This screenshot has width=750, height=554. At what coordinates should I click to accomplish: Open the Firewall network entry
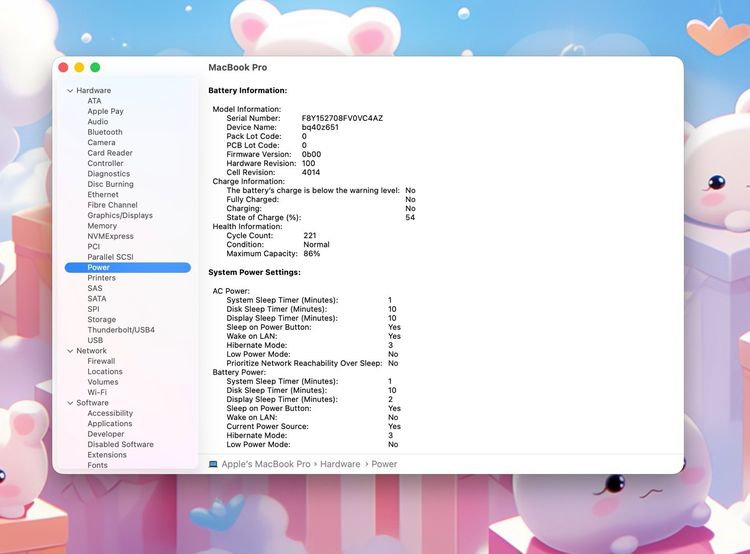tap(101, 361)
